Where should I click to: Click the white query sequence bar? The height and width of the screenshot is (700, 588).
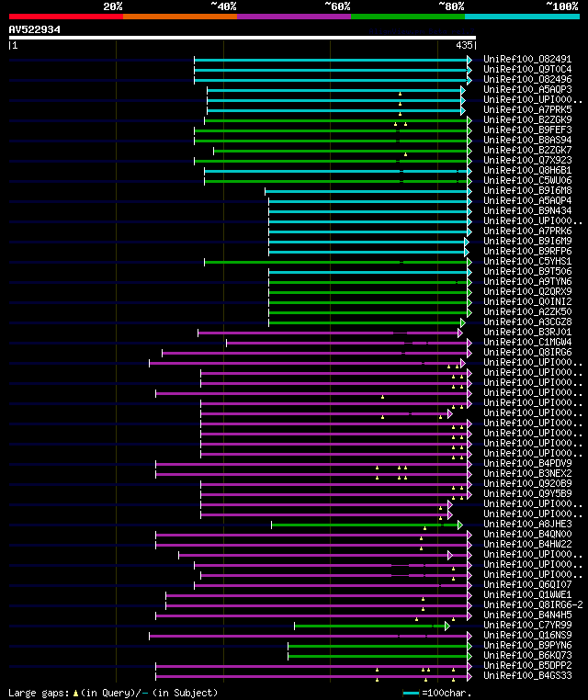pyautogui.click(x=243, y=38)
